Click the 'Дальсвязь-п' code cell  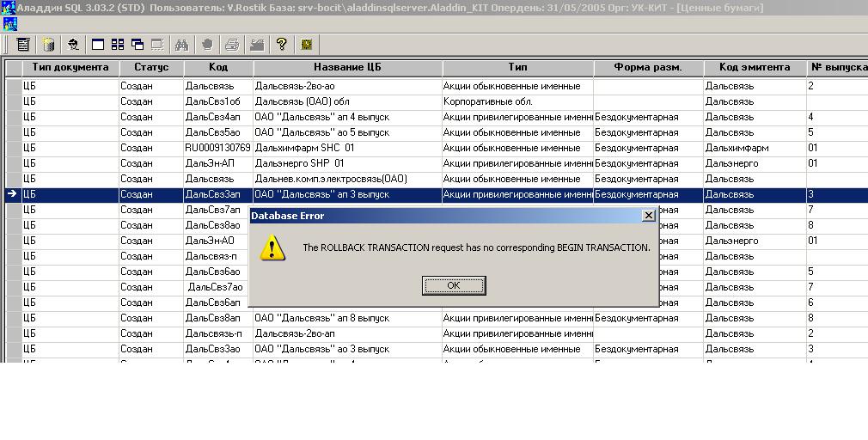pos(218,334)
